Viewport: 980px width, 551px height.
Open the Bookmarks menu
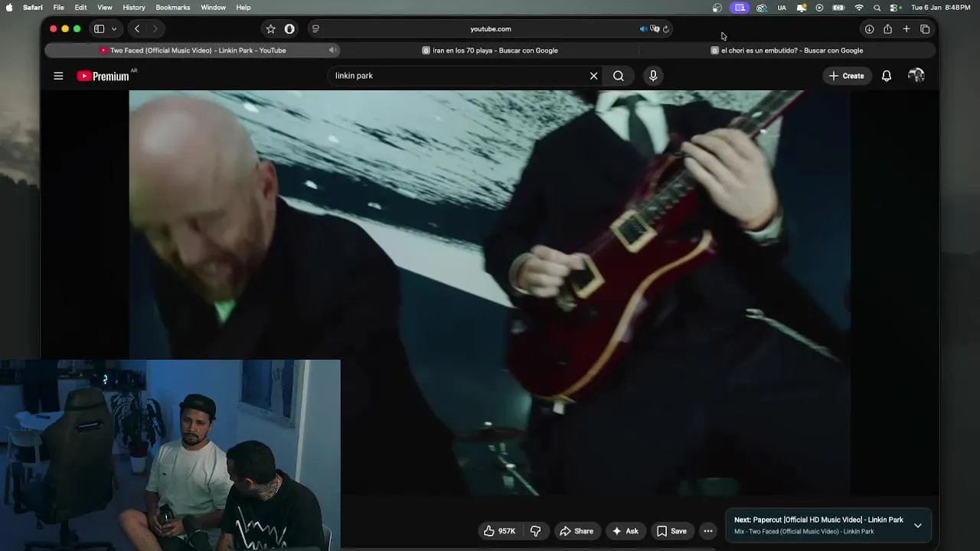[x=173, y=8]
